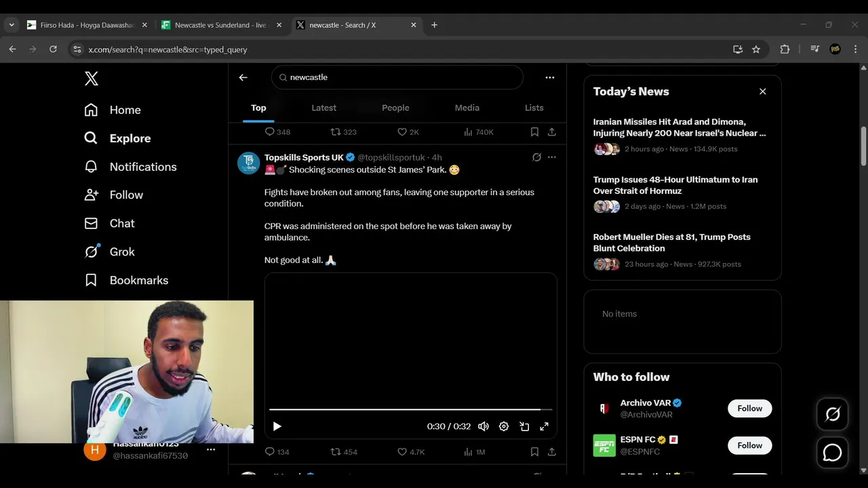Open Topskills Sports UK profile avatar

[248, 163]
